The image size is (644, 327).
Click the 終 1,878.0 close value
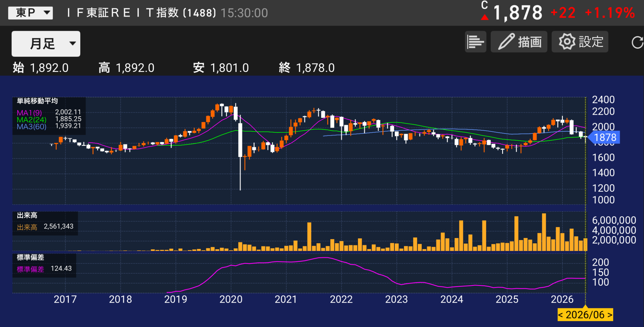coord(307,68)
